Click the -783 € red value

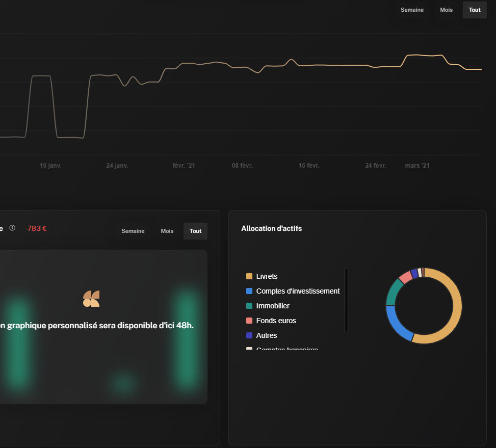[36, 228]
